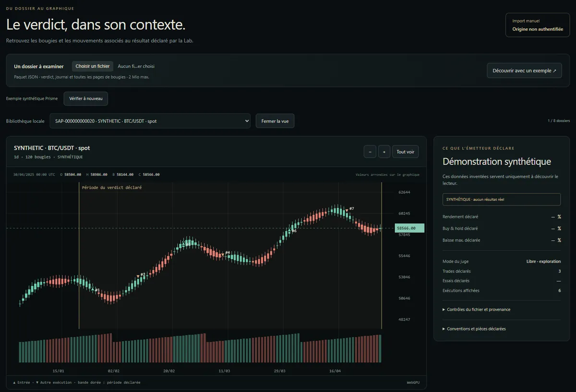This screenshot has height=392, width=576.
Task: Click the Exemple synthétique Prisme label
Action: coord(32,98)
